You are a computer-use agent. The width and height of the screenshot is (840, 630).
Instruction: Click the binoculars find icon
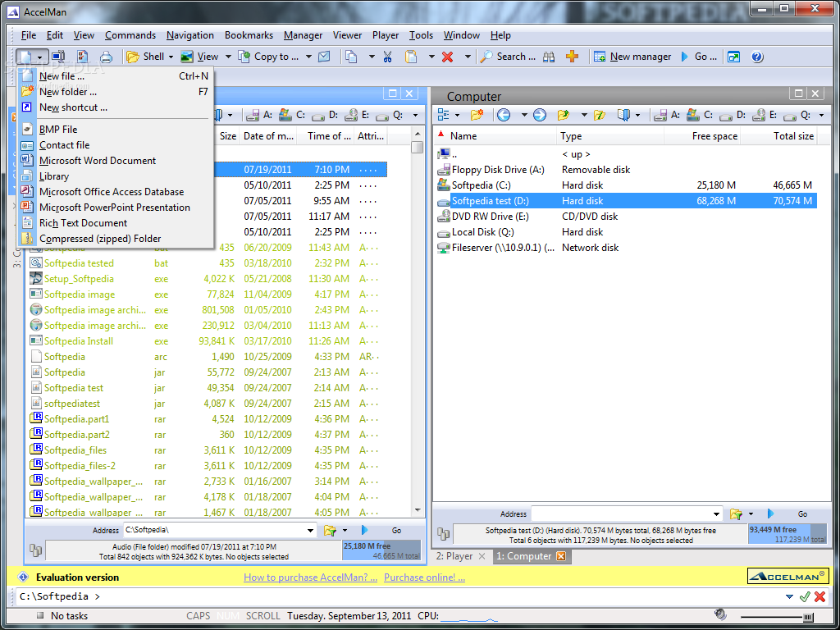click(x=549, y=57)
